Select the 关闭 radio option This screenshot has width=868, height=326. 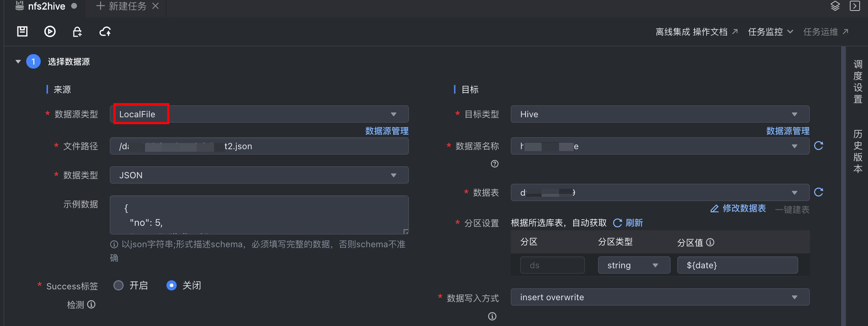tap(172, 285)
